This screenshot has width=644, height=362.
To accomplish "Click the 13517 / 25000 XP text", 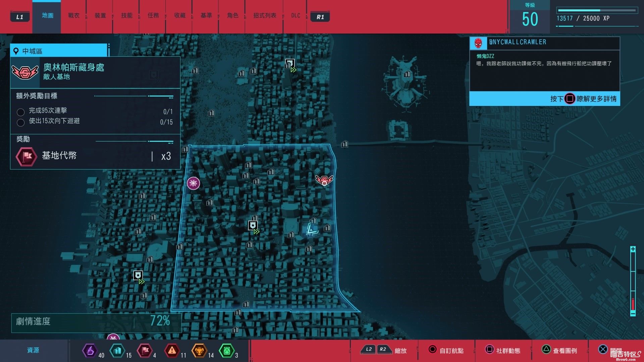I will (583, 18).
